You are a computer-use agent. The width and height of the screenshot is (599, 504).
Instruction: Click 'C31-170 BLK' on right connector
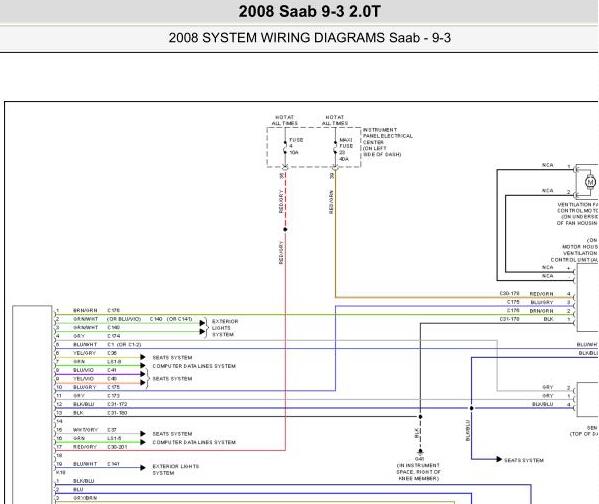[x=527, y=319]
